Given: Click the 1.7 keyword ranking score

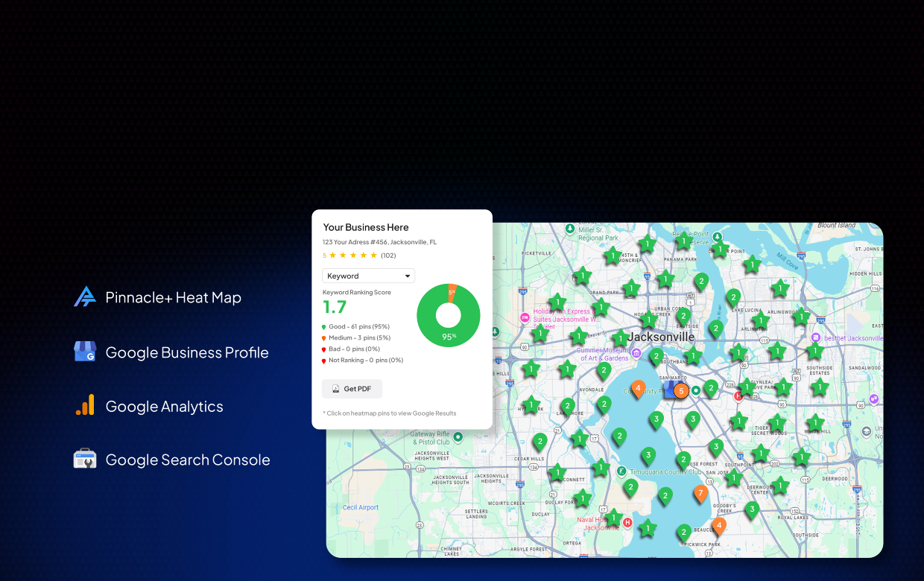Looking at the screenshot, I should 334,307.
